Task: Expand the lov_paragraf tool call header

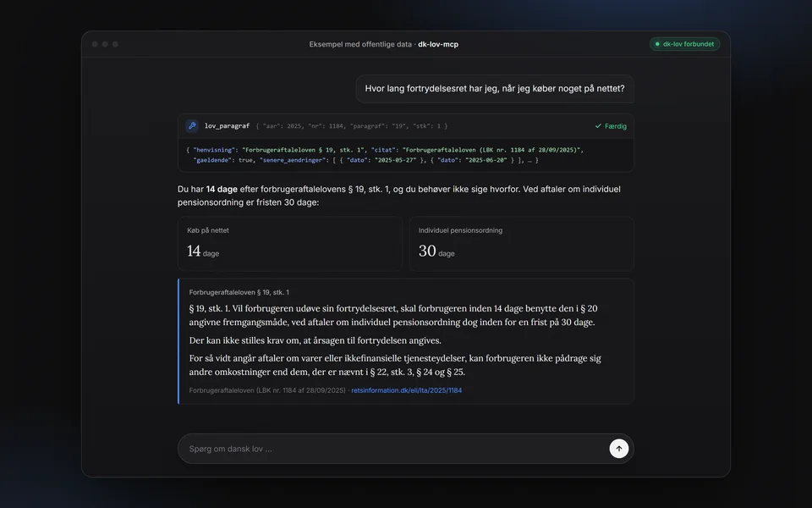Action: [x=405, y=126]
